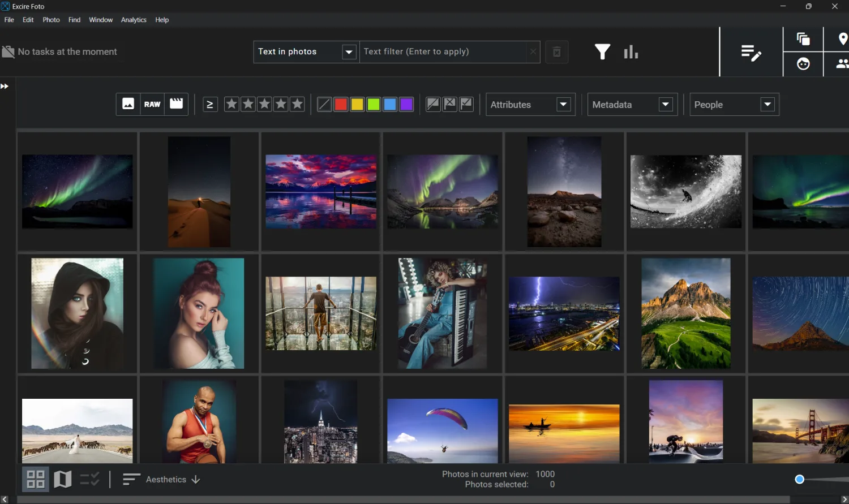Set one-star rating filter
The width and height of the screenshot is (849, 504).
coord(231,104)
